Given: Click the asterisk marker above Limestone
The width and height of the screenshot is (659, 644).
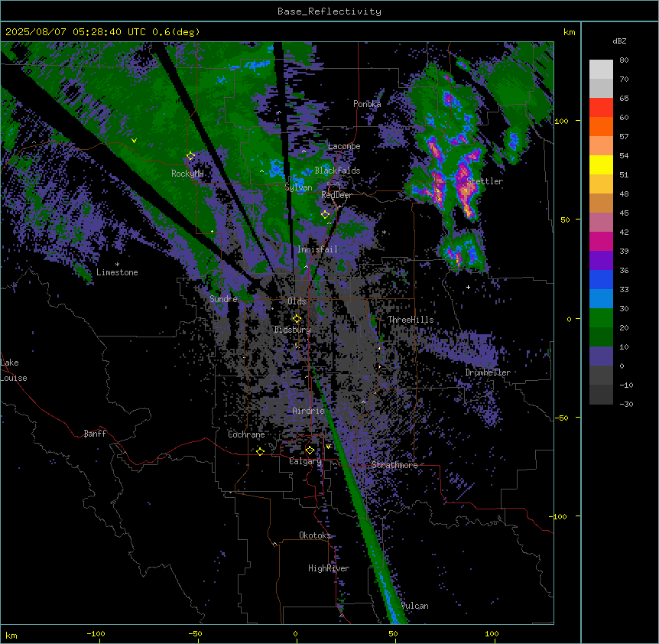Looking at the screenshot, I should click(x=117, y=265).
